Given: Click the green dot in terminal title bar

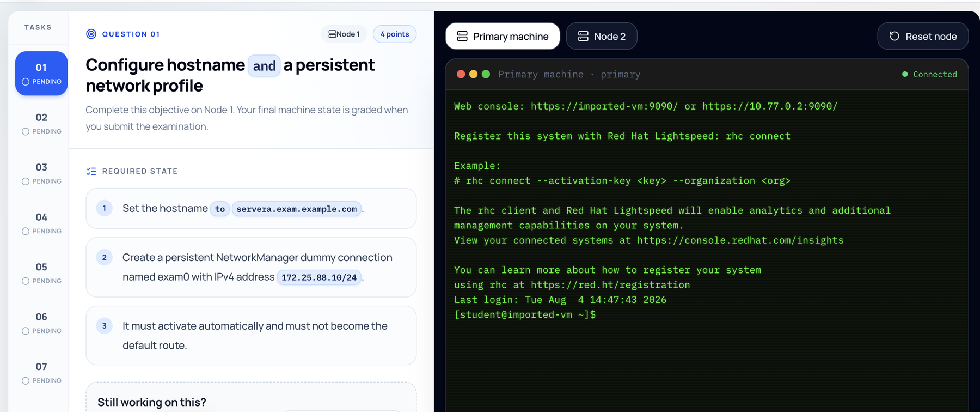Looking at the screenshot, I should (486, 74).
